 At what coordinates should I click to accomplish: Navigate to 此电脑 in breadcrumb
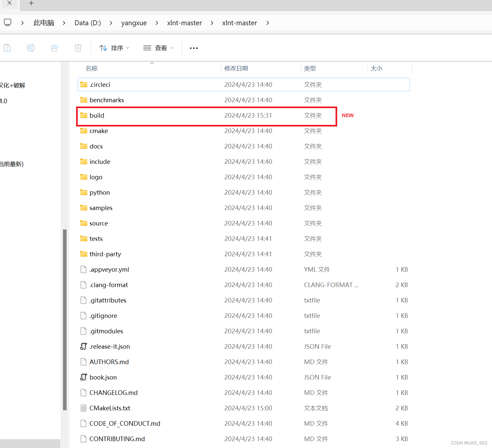[x=44, y=23]
